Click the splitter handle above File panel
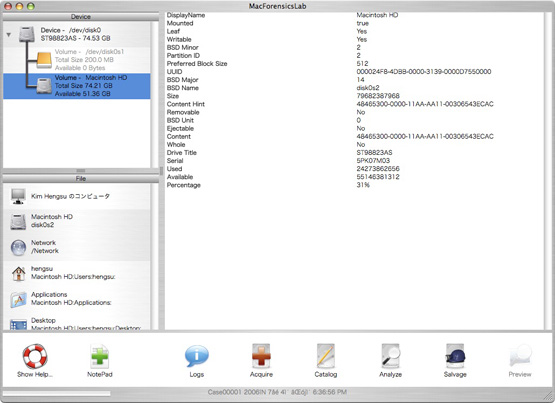Viewport: 555px width, 403px height. click(81, 171)
